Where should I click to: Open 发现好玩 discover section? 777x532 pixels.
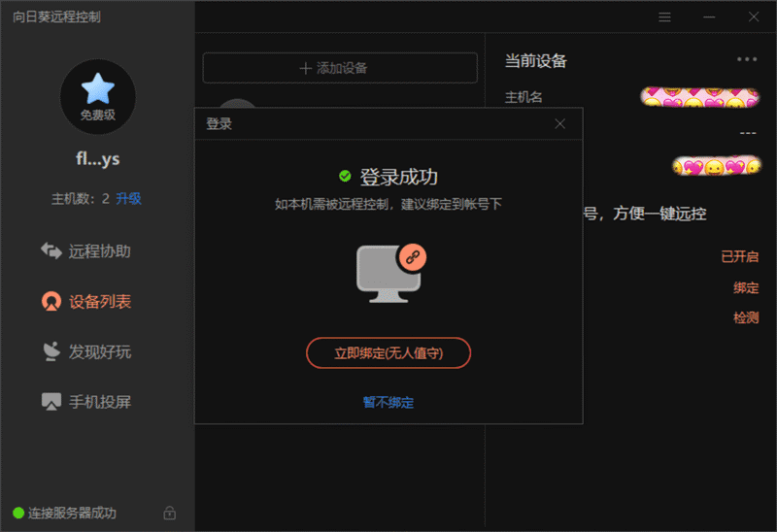(x=85, y=351)
